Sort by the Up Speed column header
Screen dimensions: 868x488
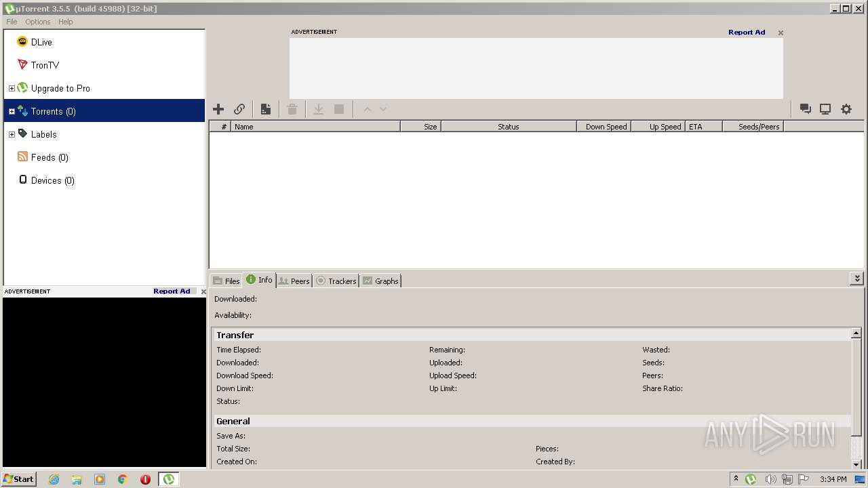658,127
